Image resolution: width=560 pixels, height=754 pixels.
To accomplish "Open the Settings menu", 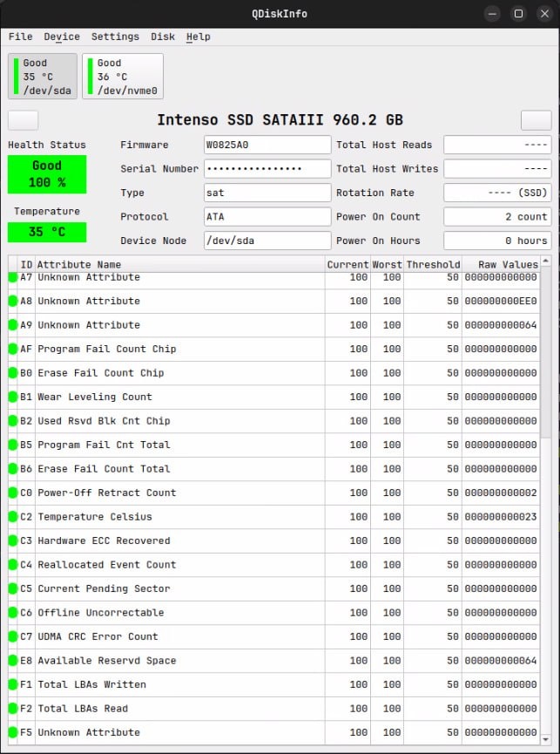I will pyautogui.click(x=115, y=37).
